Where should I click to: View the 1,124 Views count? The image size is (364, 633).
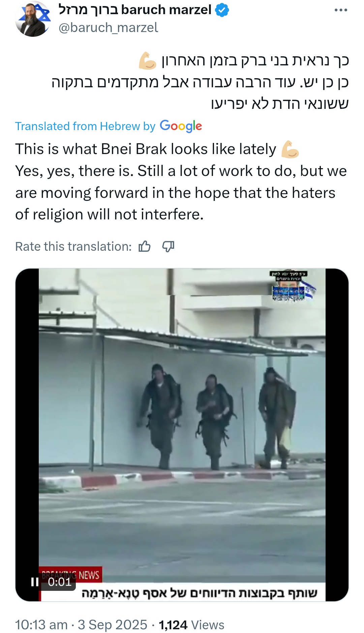(191, 625)
